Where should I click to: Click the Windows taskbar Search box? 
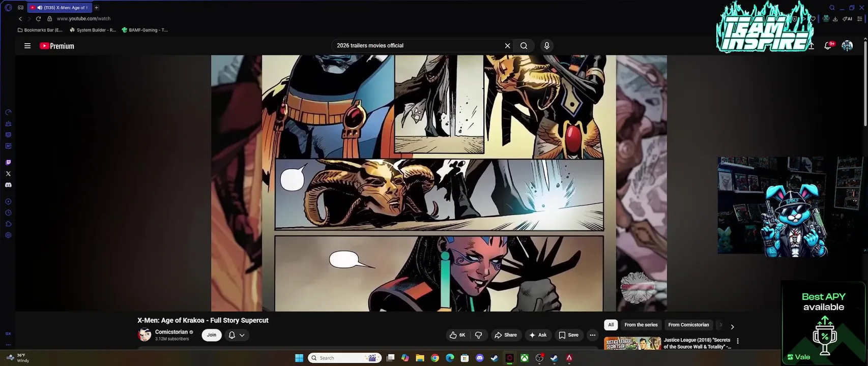pyautogui.click(x=345, y=358)
